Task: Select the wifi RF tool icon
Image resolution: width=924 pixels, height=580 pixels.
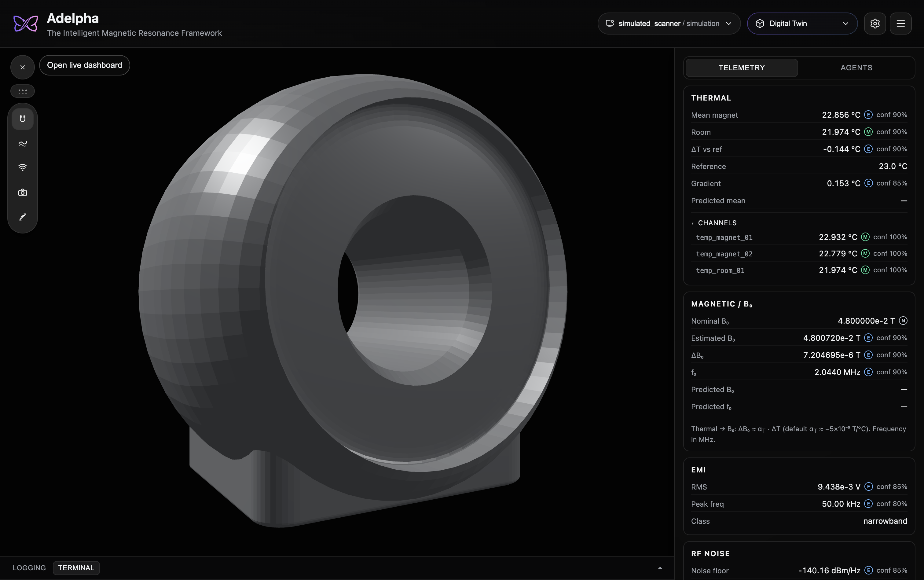Action: tap(23, 168)
